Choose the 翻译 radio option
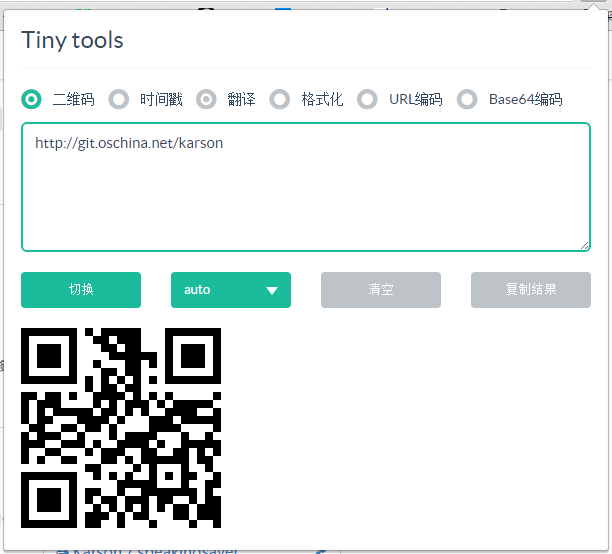The image size is (612, 554). pos(206,99)
